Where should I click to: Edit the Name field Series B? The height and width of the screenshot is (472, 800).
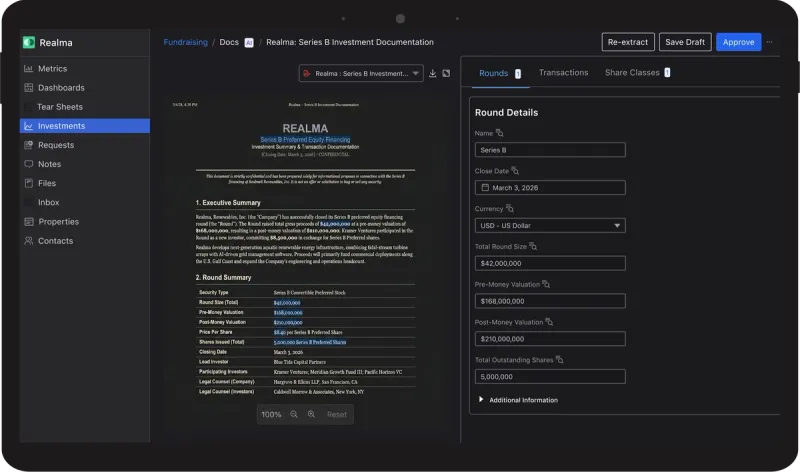pos(550,150)
